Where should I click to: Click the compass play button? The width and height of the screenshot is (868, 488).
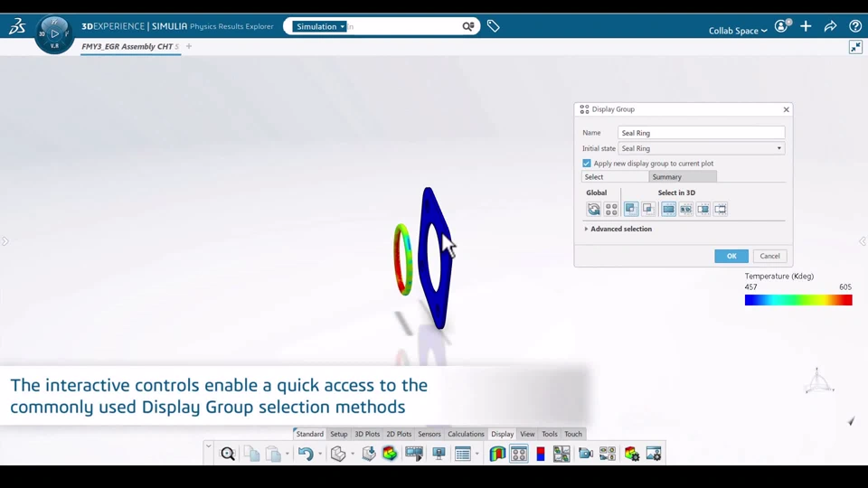(54, 33)
